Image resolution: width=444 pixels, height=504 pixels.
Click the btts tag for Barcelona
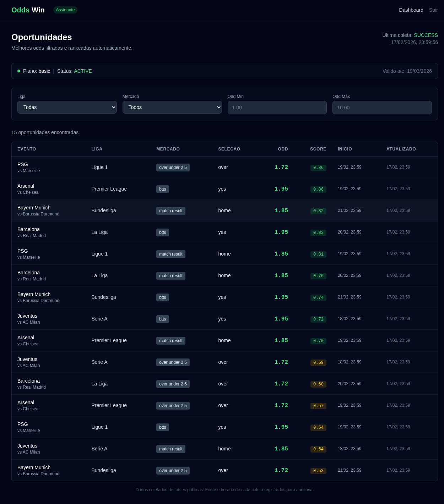pos(162,232)
